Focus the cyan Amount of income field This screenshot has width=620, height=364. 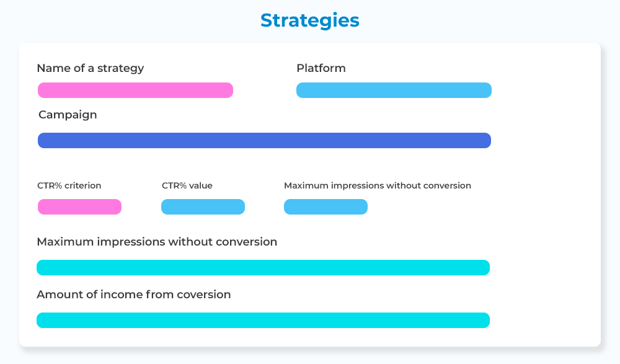(x=263, y=321)
